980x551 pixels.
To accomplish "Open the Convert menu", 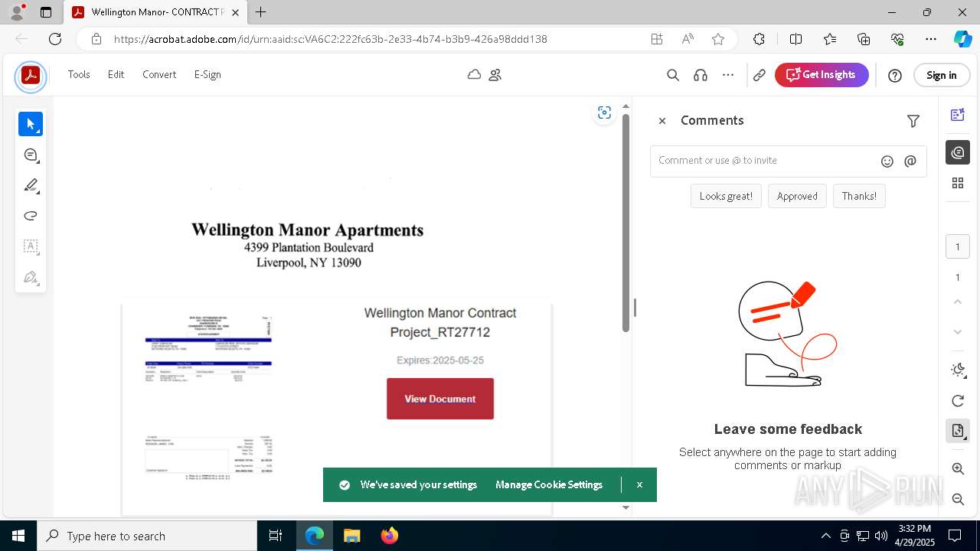I will (x=159, y=75).
